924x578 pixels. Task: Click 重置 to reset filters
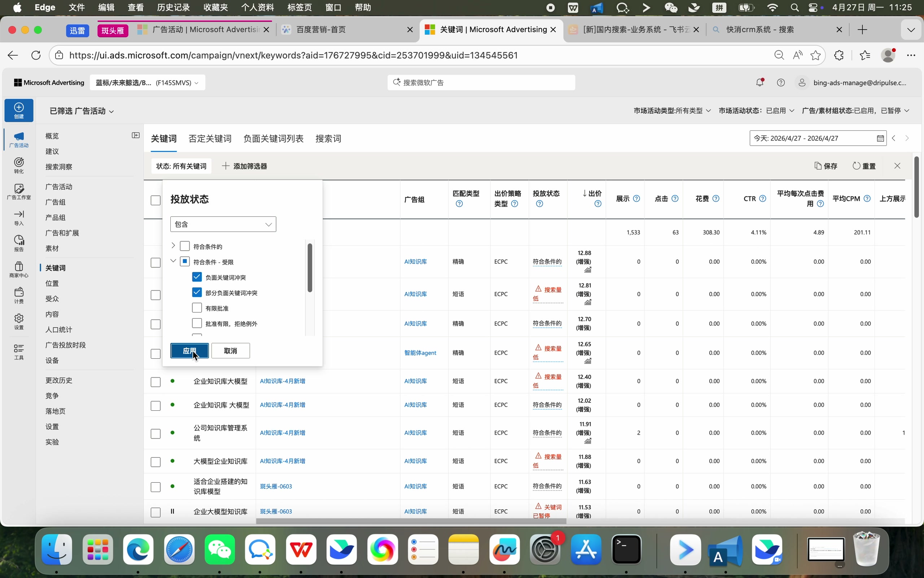pyautogui.click(x=864, y=166)
